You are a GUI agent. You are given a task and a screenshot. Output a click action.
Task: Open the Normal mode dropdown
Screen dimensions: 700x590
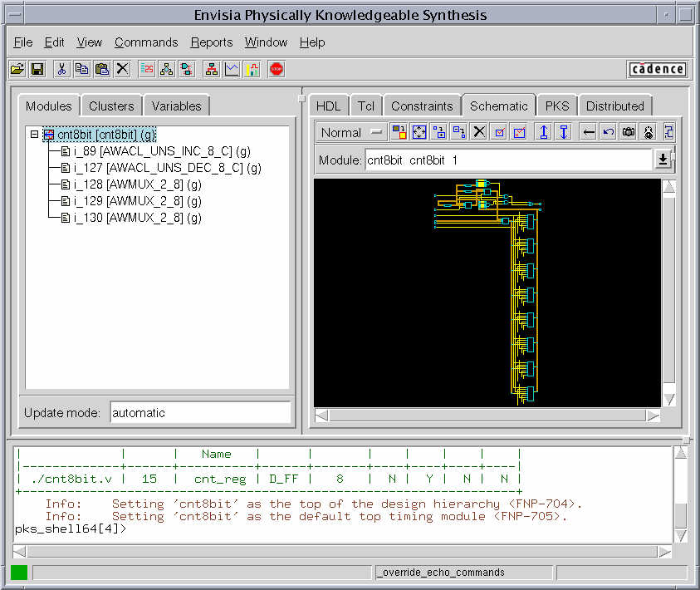(352, 132)
